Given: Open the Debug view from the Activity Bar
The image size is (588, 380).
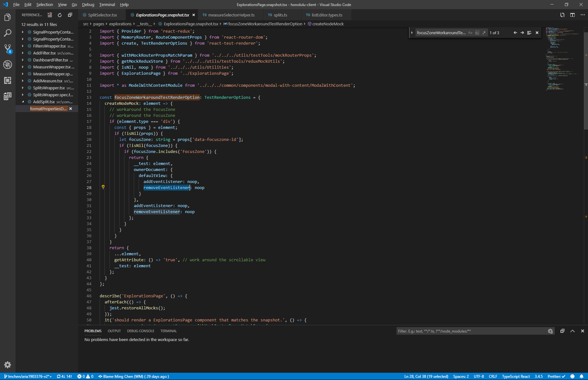Looking at the screenshot, I should click(8, 65).
